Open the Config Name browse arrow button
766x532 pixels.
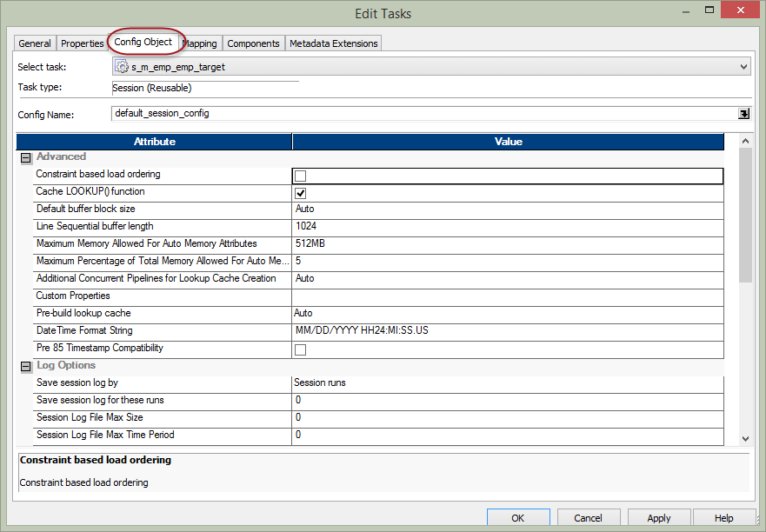coord(744,113)
